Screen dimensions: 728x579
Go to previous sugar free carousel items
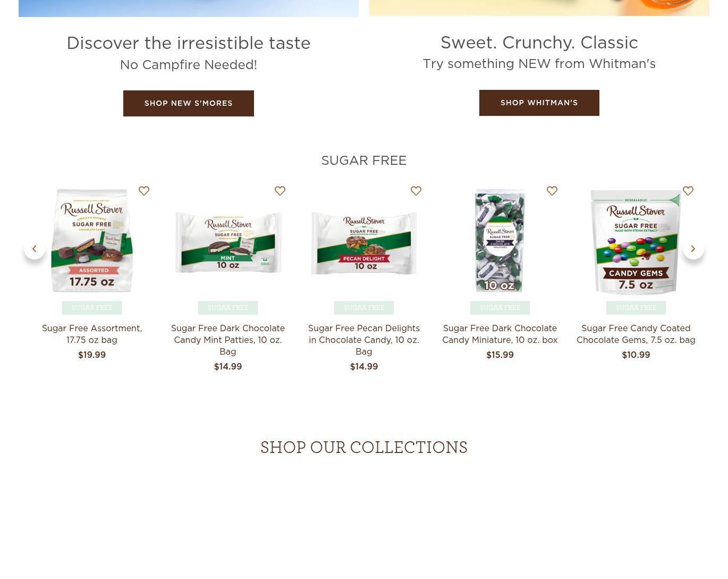35,249
